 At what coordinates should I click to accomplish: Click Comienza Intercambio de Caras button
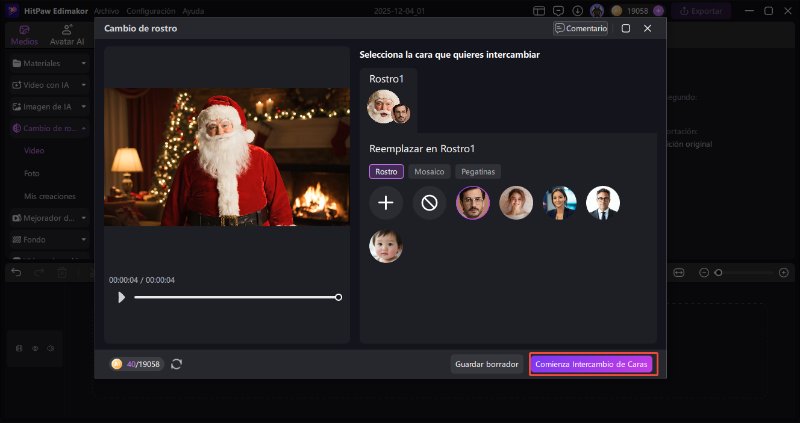(591, 364)
